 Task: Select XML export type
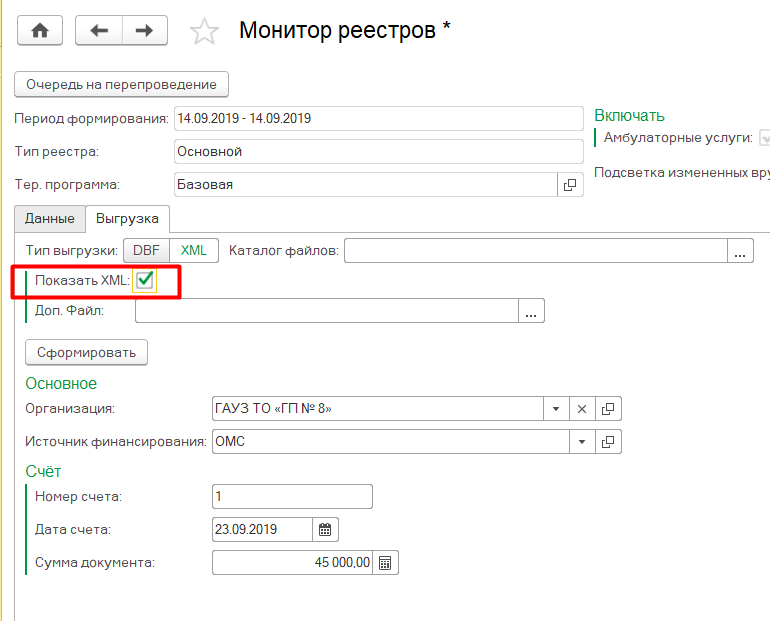tap(193, 251)
